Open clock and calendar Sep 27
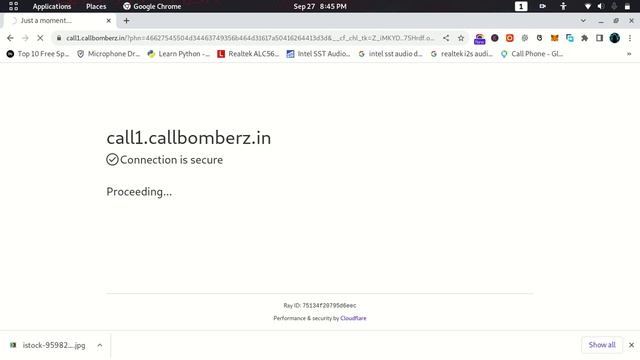 point(320,6)
